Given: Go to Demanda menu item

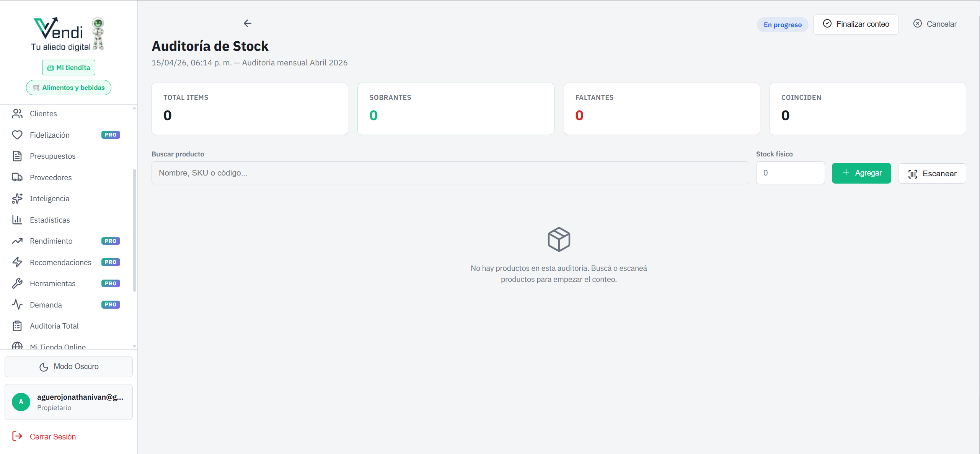Looking at the screenshot, I should coord(46,305).
